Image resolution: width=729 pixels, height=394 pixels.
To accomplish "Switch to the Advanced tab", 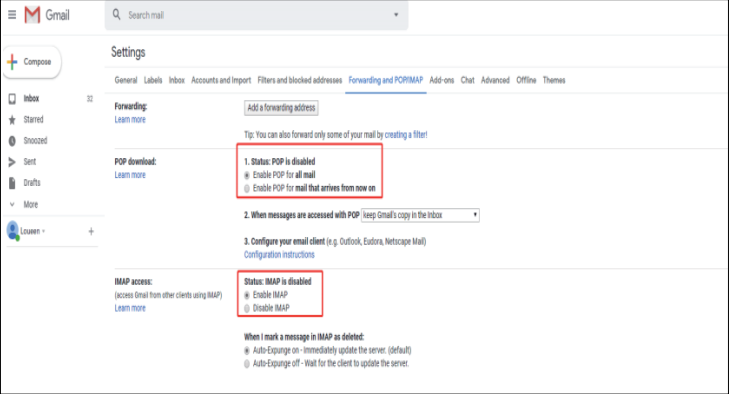I will pyautogui.click(x=495, y=80).
